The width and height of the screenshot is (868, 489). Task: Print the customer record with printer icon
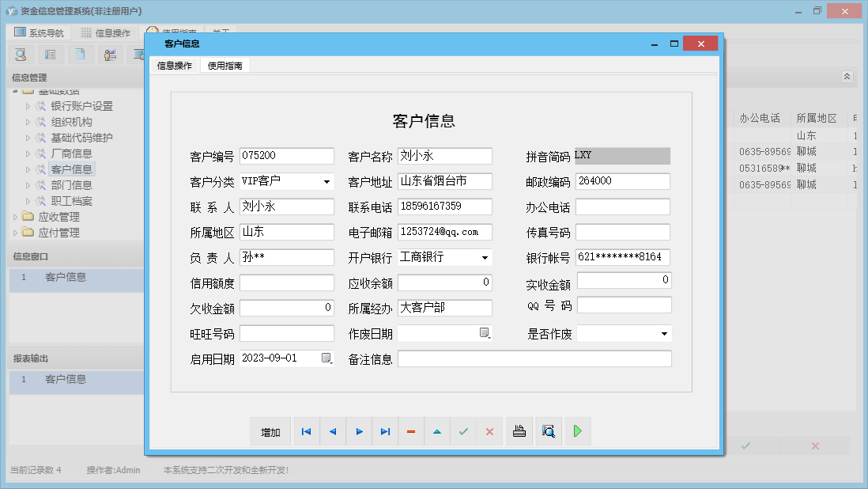click(x=519, y=431)
